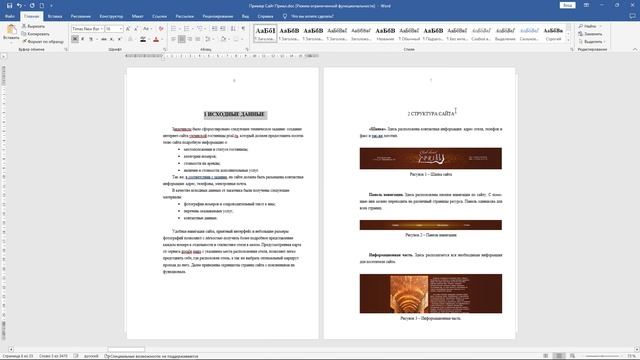This screenshot has height=360, width=640.
Task: Activate Формат по образцу format painter
Action: pyautogui.click(x=43, y=41)
